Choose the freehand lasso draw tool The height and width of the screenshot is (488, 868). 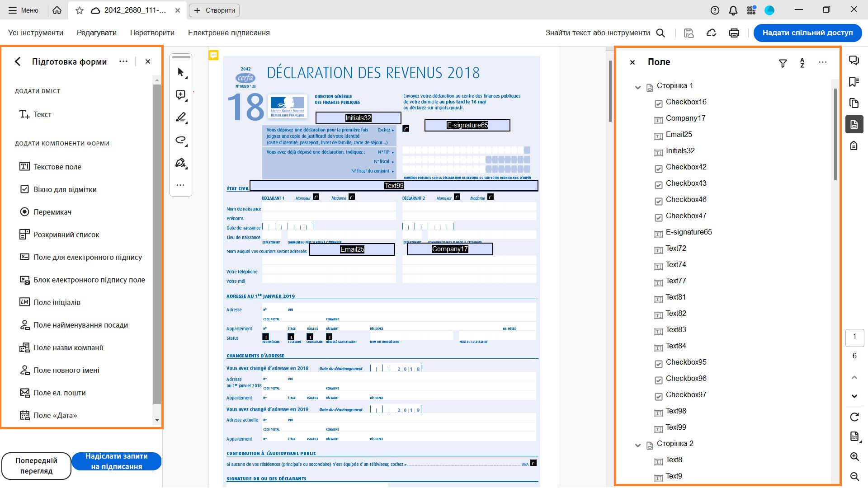point(181,140)
